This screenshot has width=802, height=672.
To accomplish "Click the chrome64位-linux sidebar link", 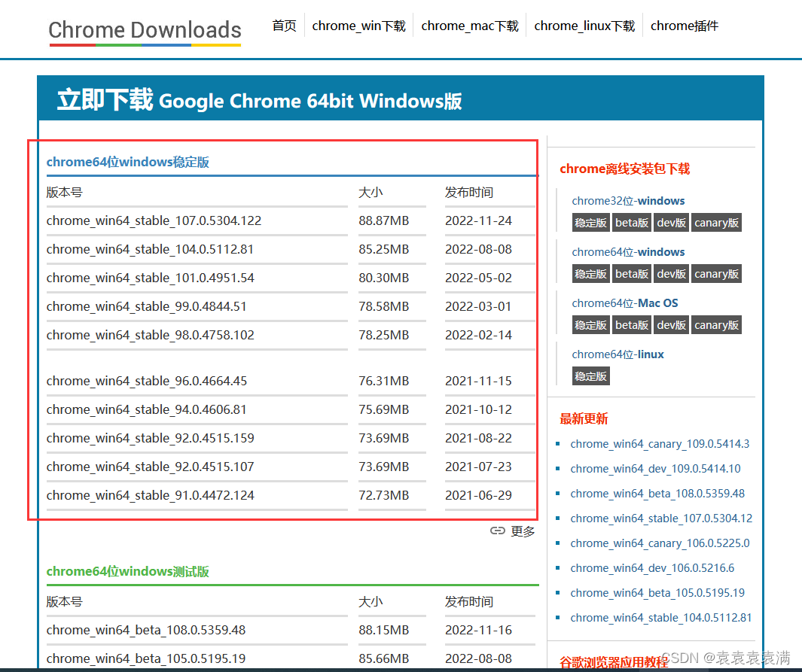I will click(x=618, y=354).
